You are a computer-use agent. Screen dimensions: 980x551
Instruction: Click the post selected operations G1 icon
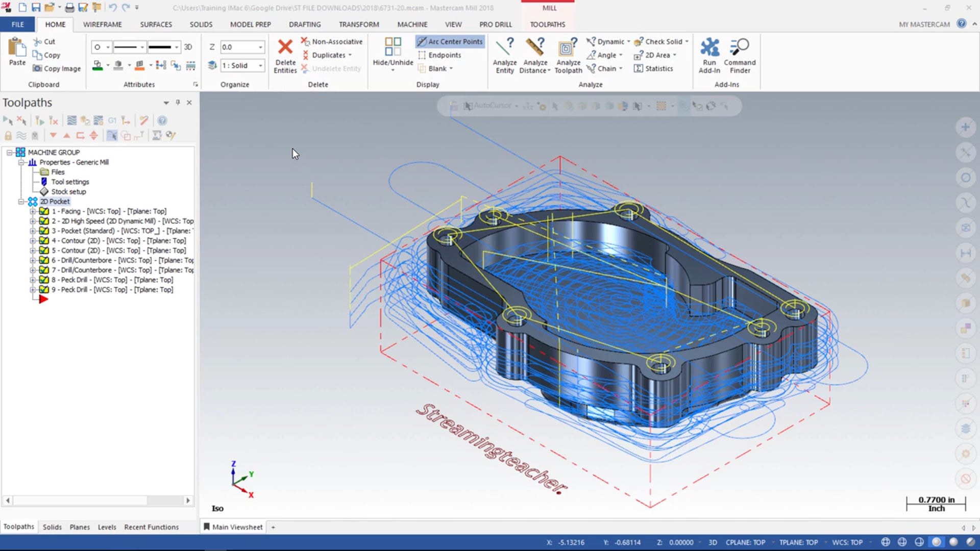(x=112, y=121)
